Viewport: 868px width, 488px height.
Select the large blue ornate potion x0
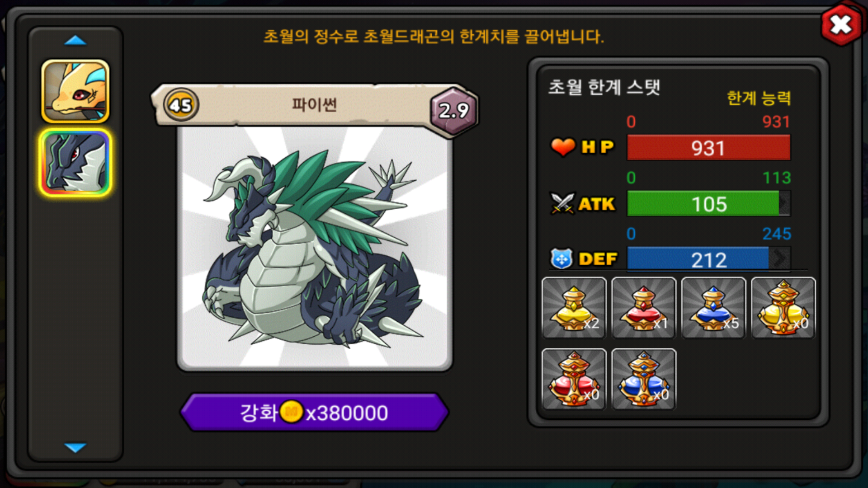[644, 379]
